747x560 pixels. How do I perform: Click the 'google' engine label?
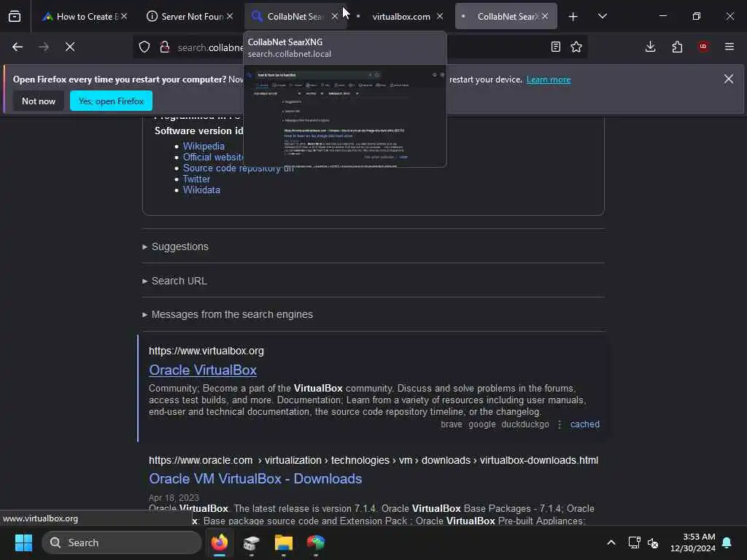point(482,424)
